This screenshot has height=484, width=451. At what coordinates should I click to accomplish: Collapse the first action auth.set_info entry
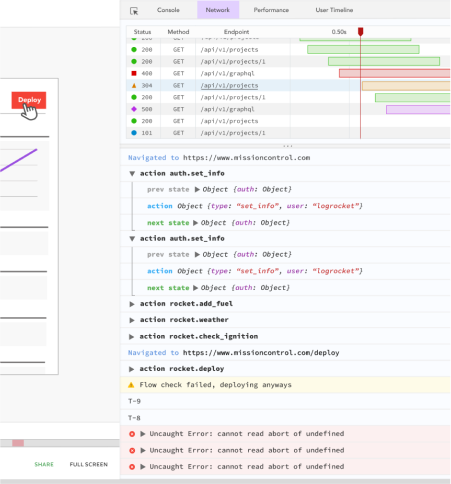tap(132, 174)
